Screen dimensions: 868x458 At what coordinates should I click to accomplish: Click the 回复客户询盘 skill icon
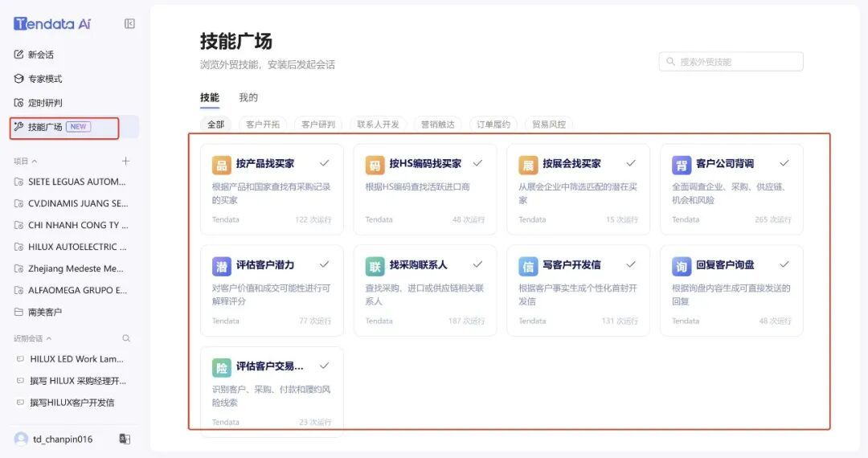pos(682,266)
